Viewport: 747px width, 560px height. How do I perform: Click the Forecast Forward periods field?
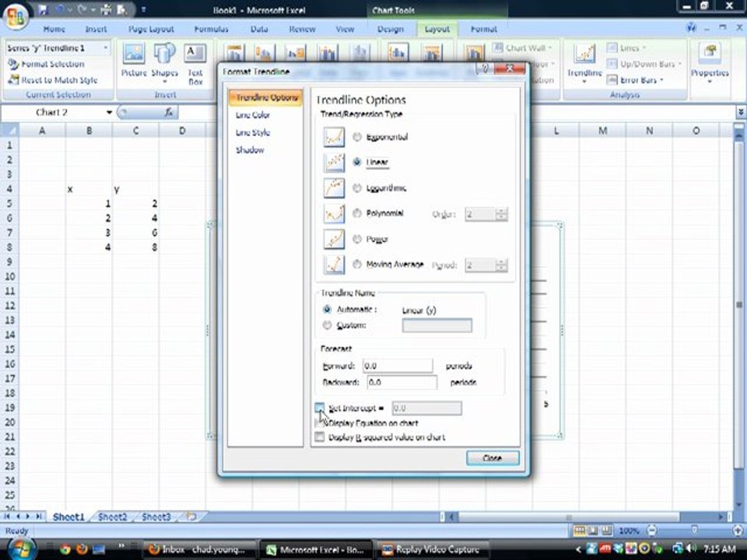coord(398,366)
